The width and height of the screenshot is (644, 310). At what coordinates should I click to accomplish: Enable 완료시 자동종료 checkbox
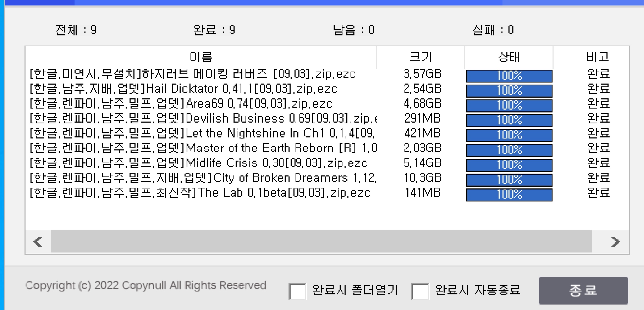(420, 291)
